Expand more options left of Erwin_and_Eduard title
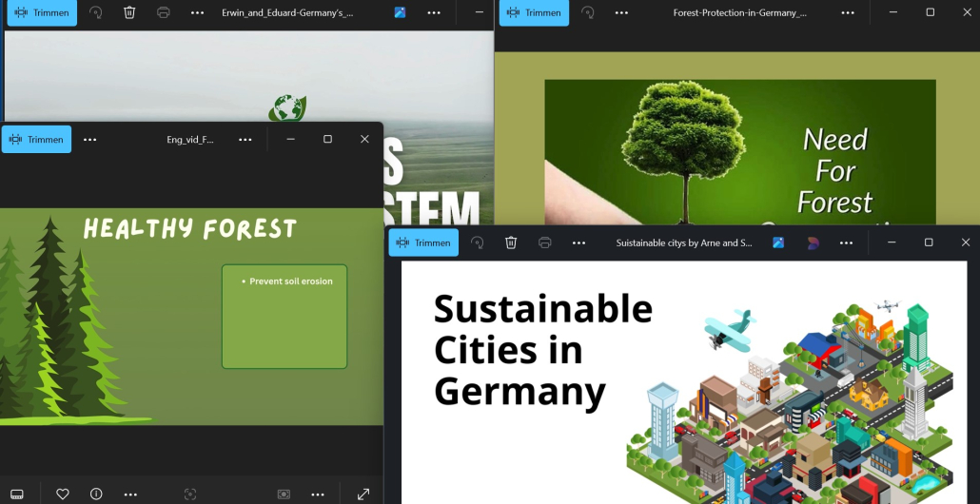This screenshot has height=504, width=980. pyautogui.click(x=197, y=12)
